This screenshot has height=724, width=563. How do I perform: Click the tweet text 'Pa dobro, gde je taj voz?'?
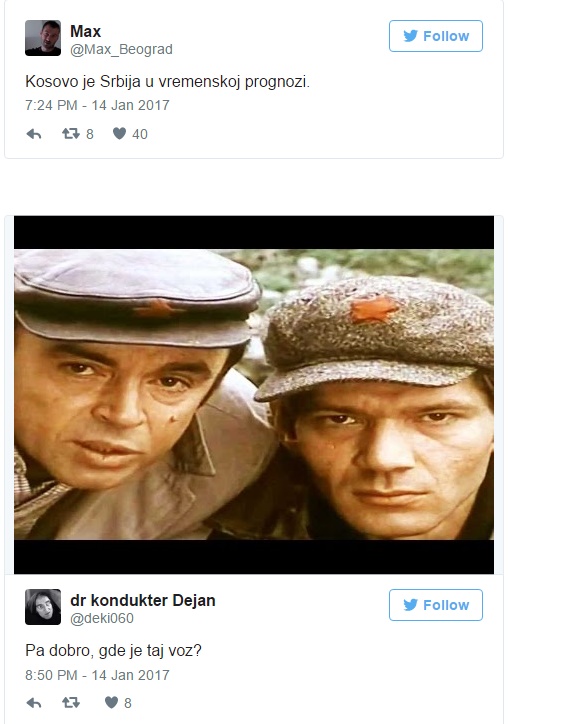(114, 651)
